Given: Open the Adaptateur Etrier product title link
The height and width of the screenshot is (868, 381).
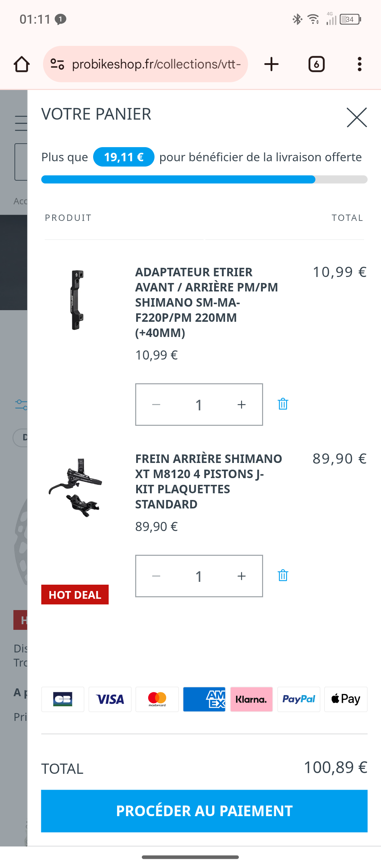Looking at the screenshot, I should [x=206, y=302].
